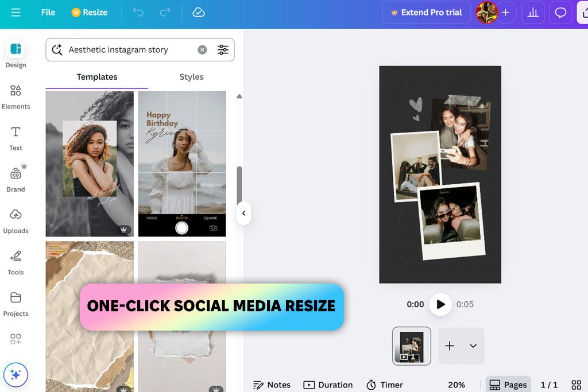This screenshot has height=392, width=588.
Task: Open search filter options
Action: [223, 50]
